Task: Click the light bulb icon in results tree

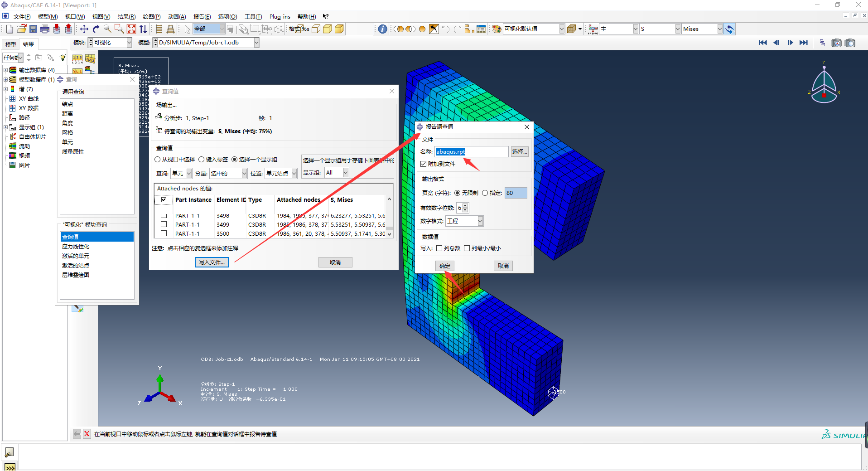Action: tap(63, 58)
